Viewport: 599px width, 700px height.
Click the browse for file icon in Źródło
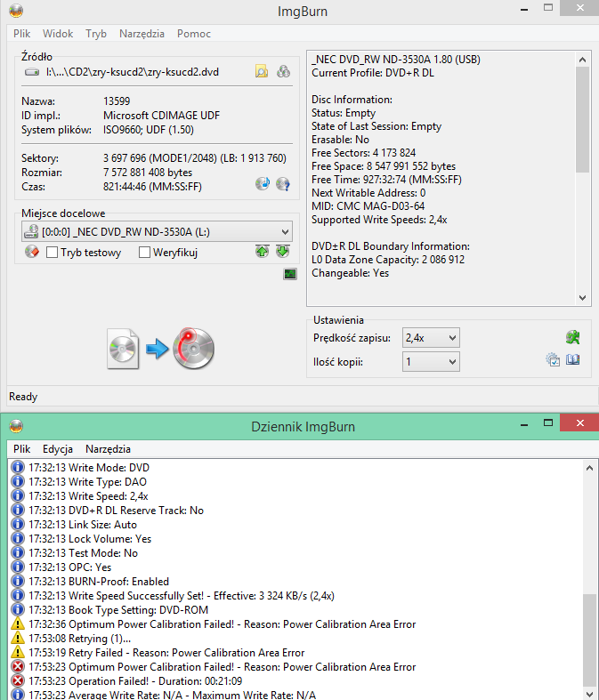click(x=262, y=71)
